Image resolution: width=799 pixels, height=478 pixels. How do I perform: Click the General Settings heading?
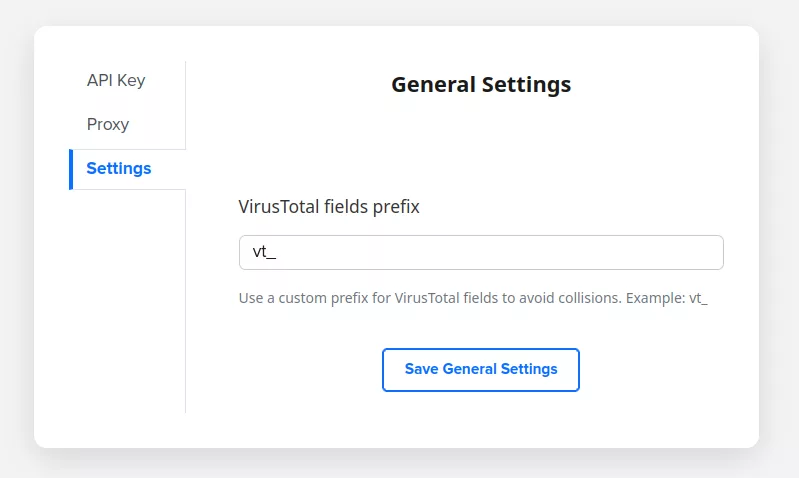481,84
